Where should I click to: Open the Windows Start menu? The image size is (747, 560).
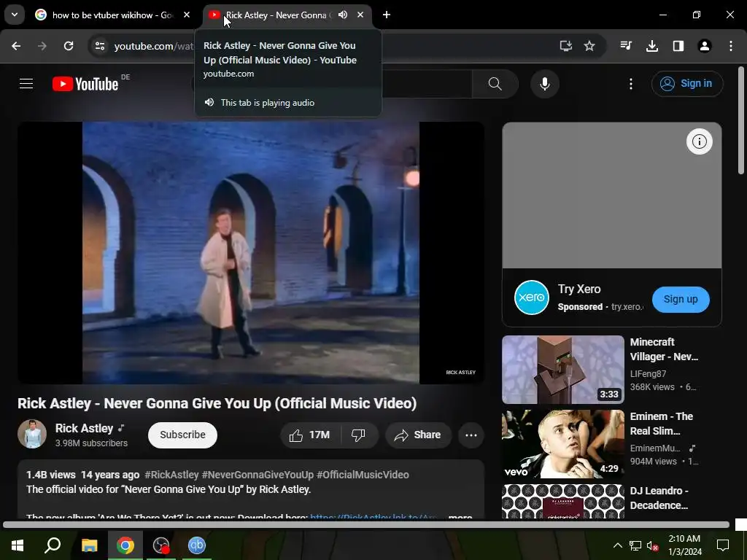[x=18, y=545]
